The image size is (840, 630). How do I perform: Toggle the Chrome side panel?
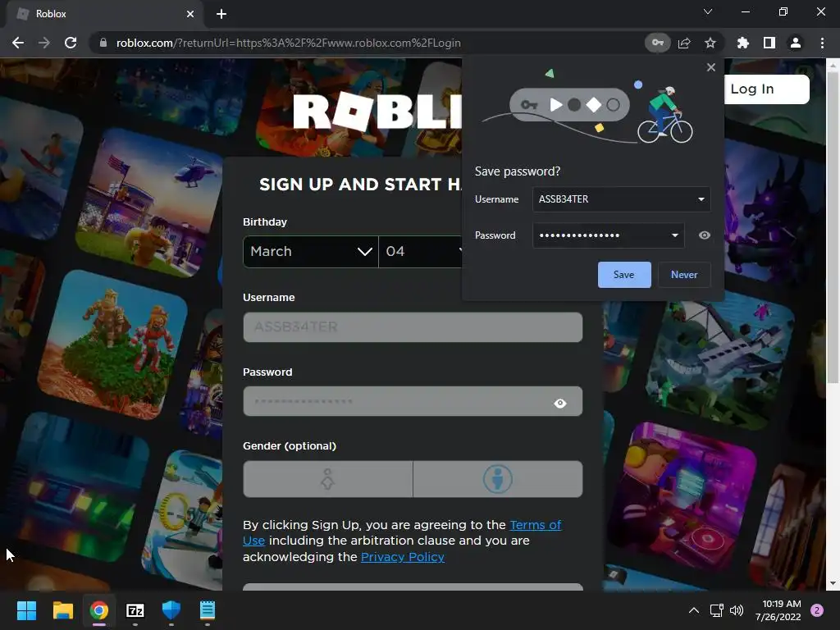coord(769,43)
